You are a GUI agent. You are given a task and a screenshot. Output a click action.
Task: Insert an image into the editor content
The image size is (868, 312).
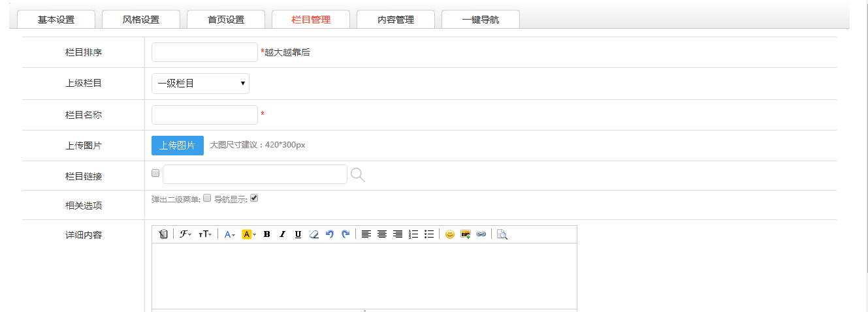pyautogui.click(x=466, y=234)
